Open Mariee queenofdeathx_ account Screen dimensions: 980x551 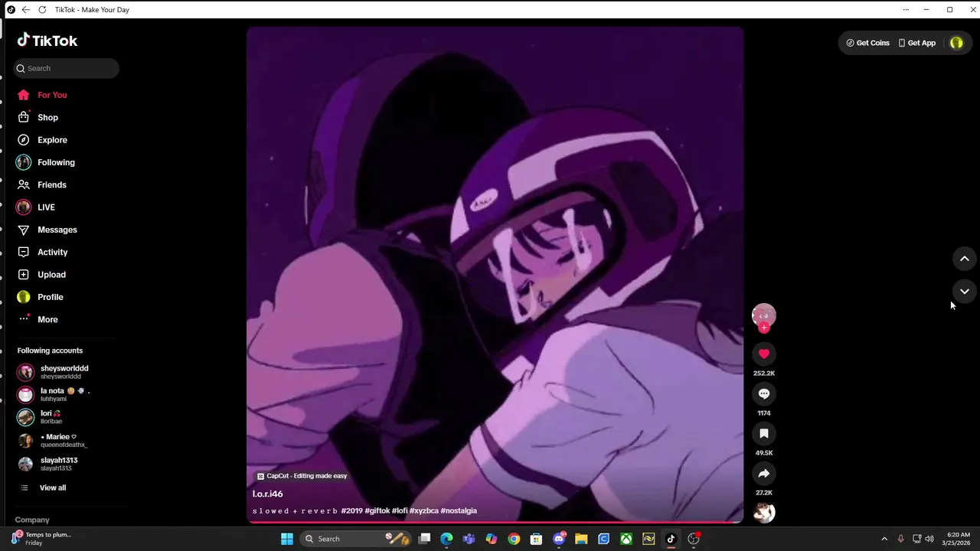click(65, 441)
